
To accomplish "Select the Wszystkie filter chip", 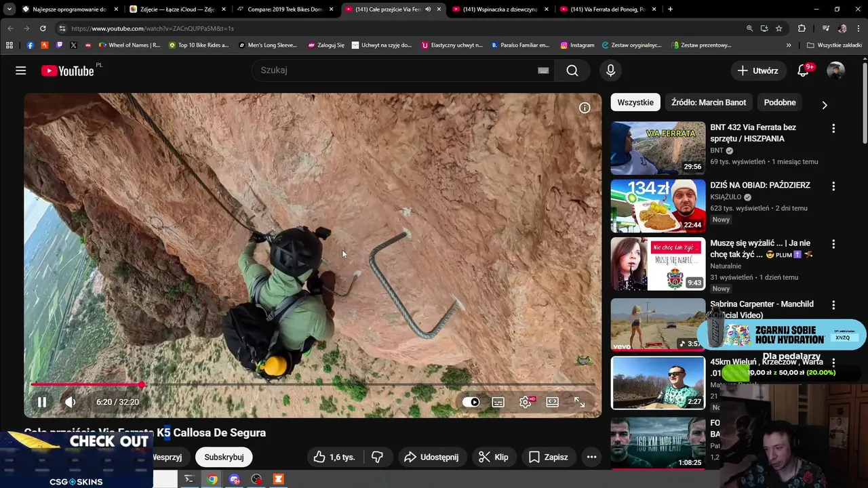I will coord(635,102).
